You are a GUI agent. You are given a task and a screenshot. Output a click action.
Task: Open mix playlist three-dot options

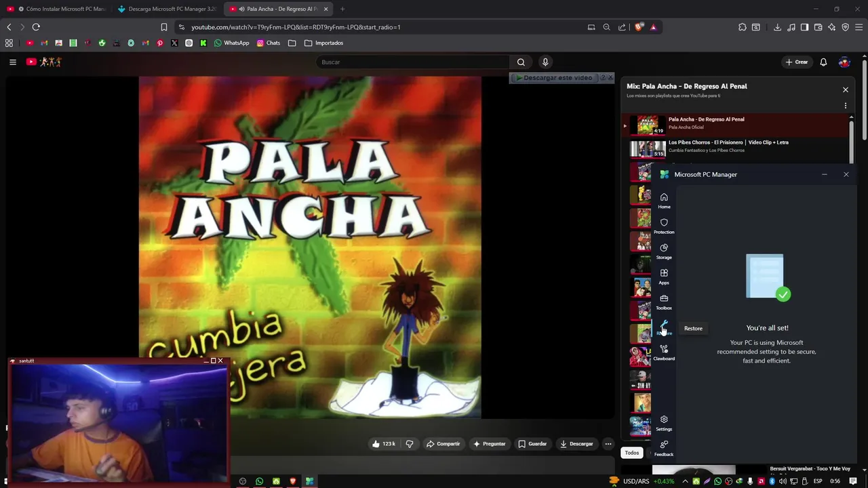846,106
